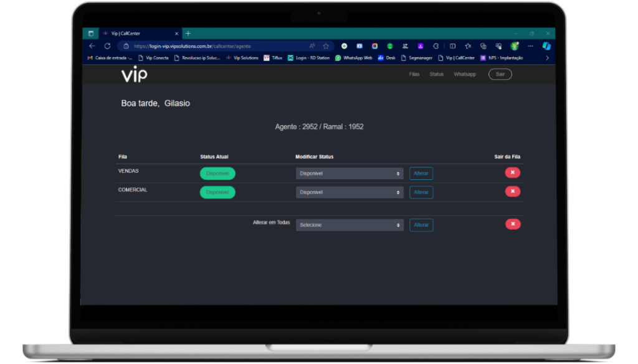Expand the COMERCIAL Modificar Status dropdown
This screenshot has width=638, height=364.
350,192
